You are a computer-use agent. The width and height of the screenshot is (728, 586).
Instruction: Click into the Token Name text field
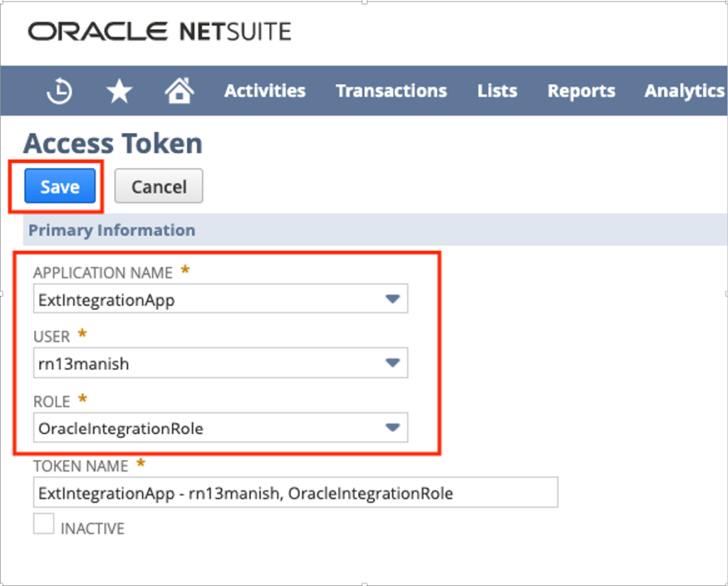click(x=295, y=493)
